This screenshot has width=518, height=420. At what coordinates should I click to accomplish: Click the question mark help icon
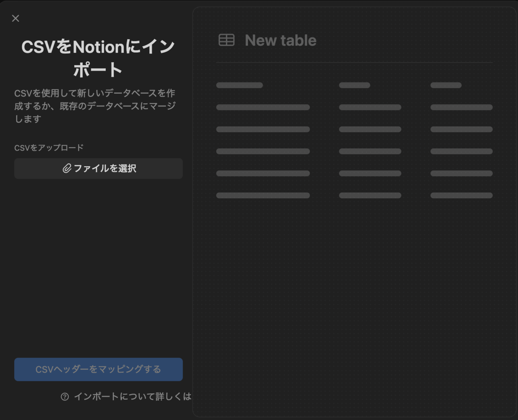(x=65, y=397)
